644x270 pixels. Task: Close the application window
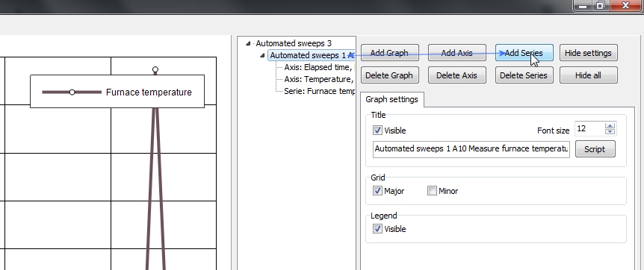coord(625,5)
